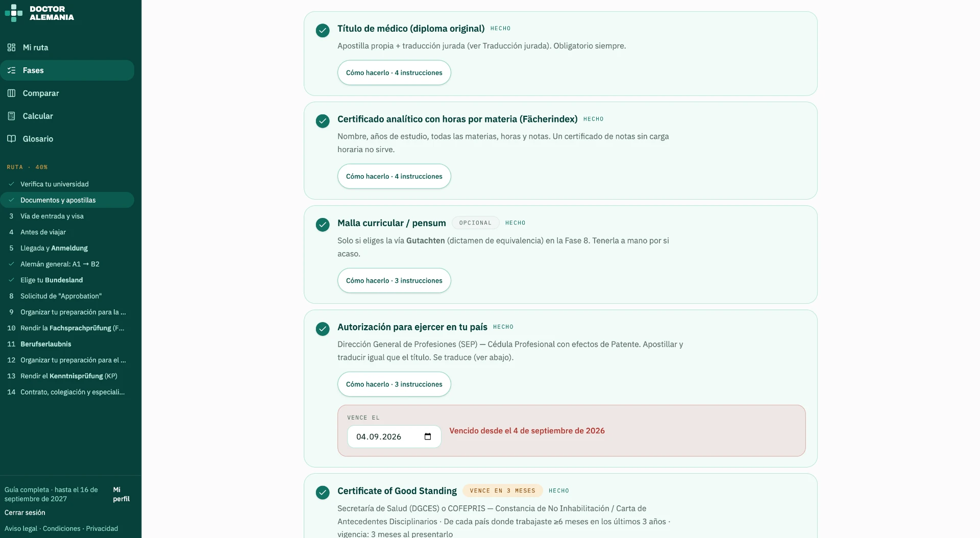The height and width of the screenshot is (538, 980).
Task: Open calendar picker in Vence el field
Action: [x=428, y=436]
